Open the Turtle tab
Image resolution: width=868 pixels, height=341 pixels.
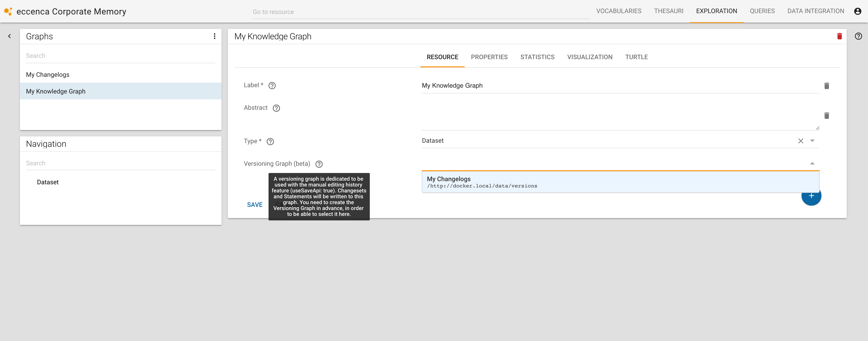pyautogui.click(x=636, y=57)
